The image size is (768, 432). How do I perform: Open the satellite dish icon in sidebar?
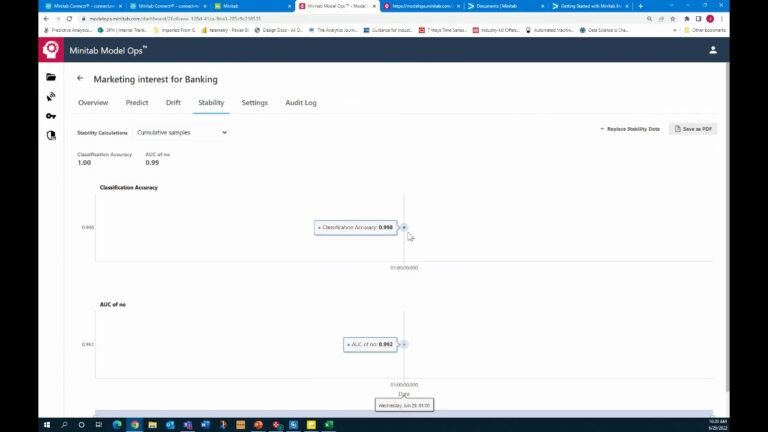(x=51, y=96)
